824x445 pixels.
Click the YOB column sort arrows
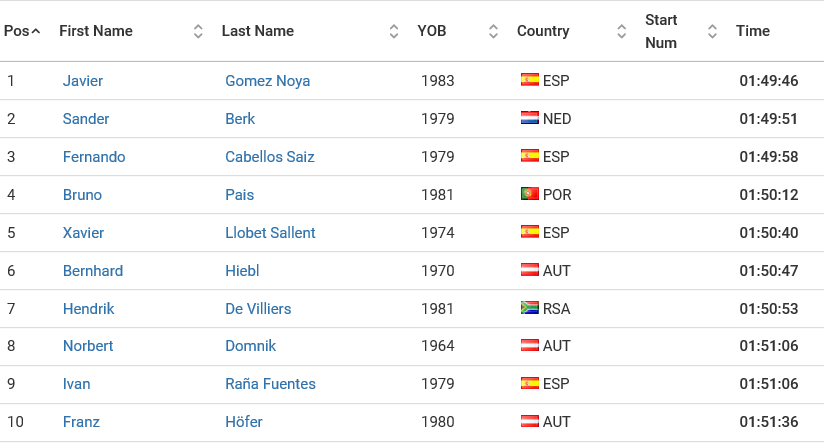pyautogui.click(x=493, y=32)
